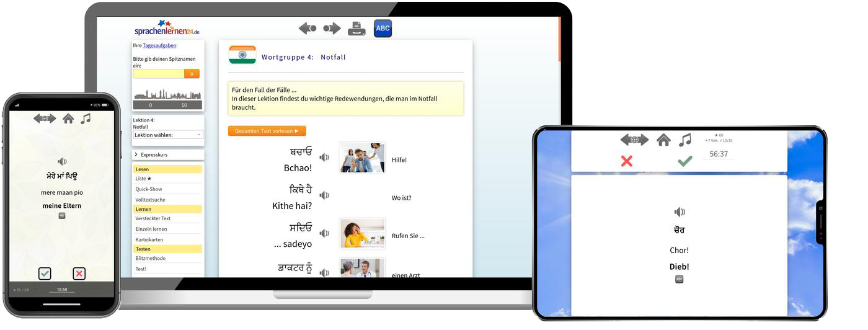
Task: Click the small ABC icon on tablet
Action: point(679,280)
